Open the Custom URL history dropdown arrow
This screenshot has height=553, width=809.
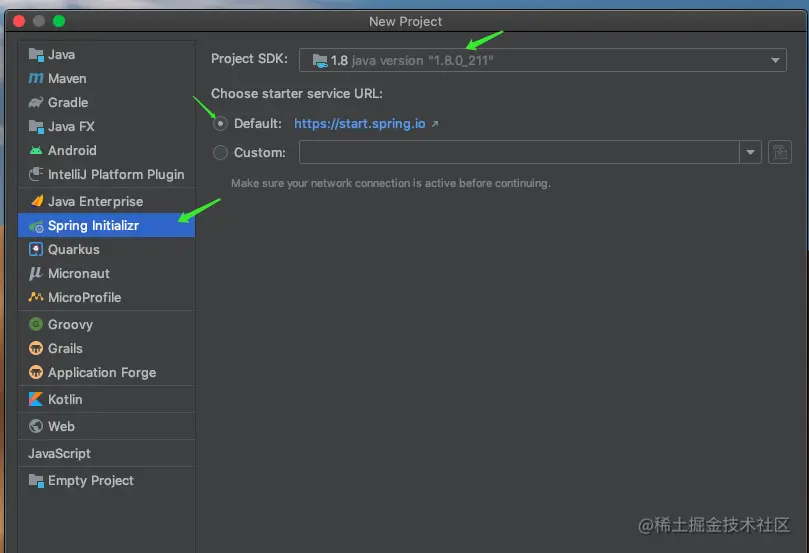tap(750, 153)
